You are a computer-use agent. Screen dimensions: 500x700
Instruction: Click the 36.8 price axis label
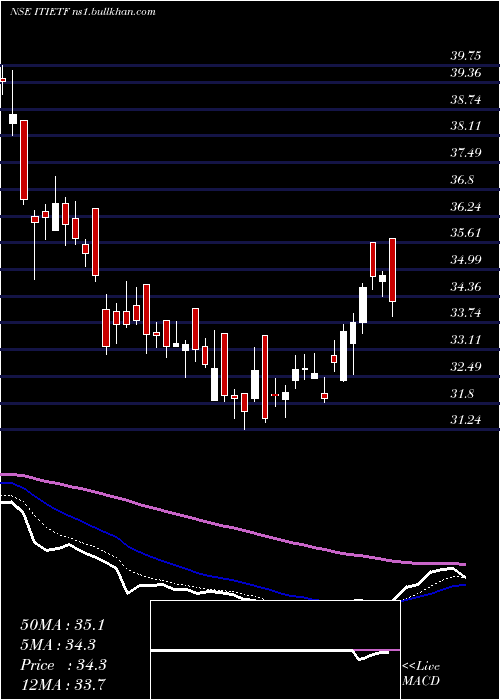[462, 180]
